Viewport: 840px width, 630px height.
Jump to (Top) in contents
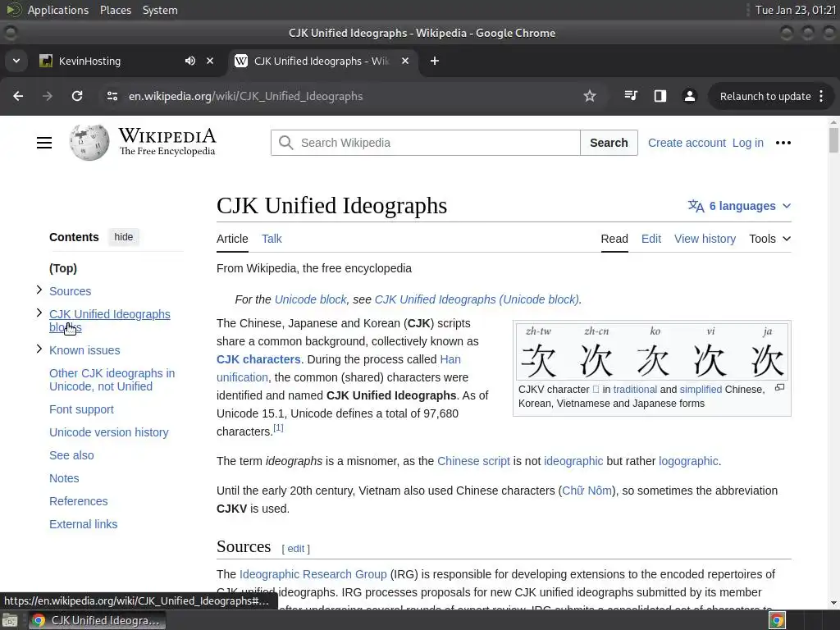click(x=63, y=268)
